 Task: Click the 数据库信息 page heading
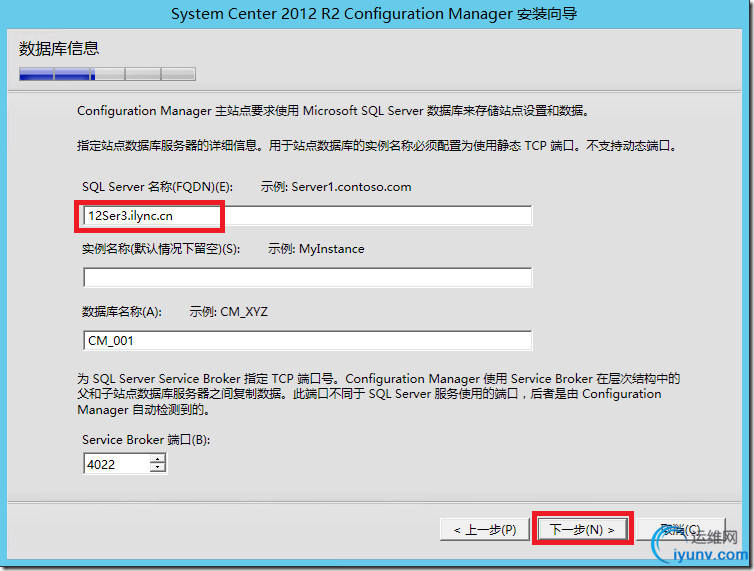pyautogui.click(x=59, y=49)
